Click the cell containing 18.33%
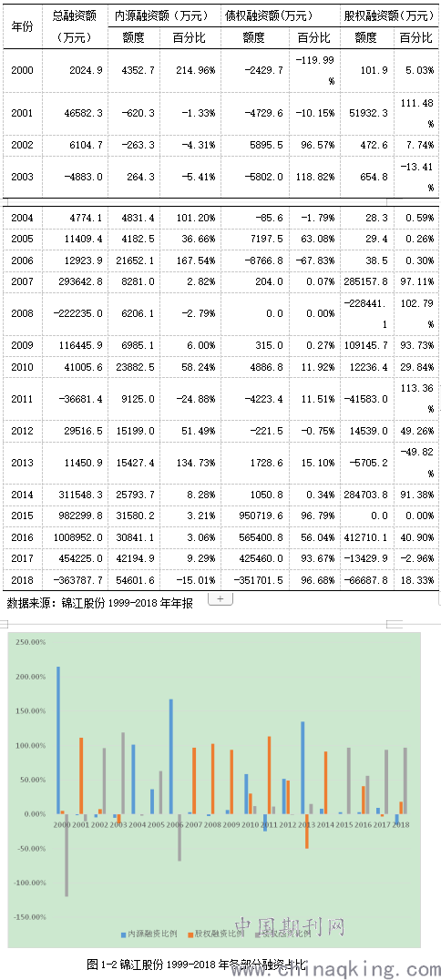The image size is (441, 980). click(415, 579)
